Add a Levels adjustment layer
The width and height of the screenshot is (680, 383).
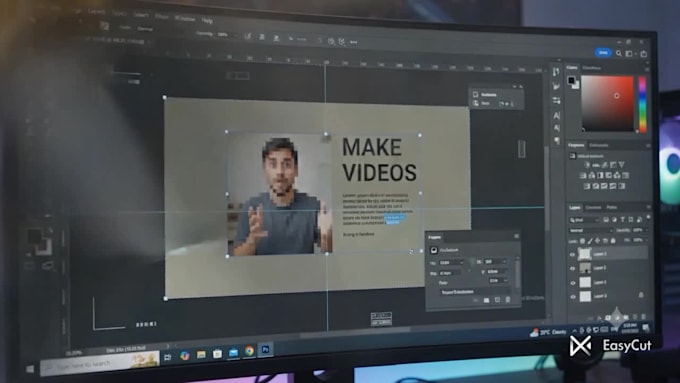[x=596, y=165]
